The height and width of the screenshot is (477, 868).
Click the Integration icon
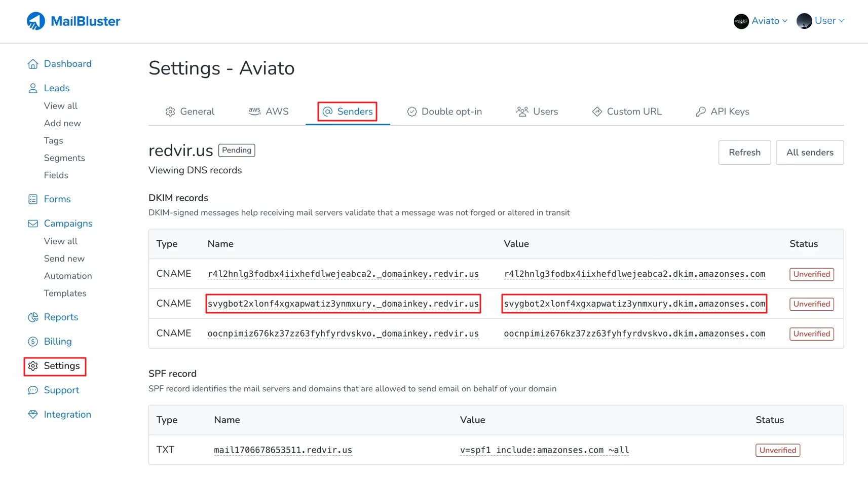(32, 414)
